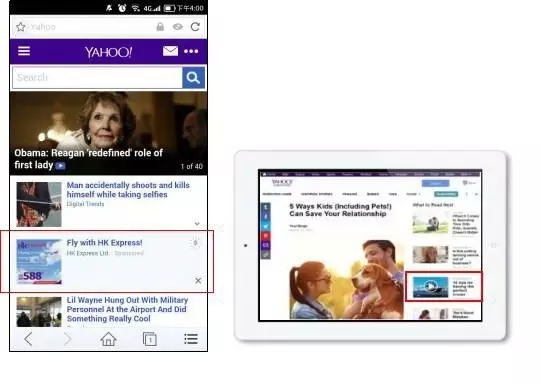The height and width of the screenshot is (384, 541).
Task: Open the three-dot more options menu
Action: coord(191,51)
